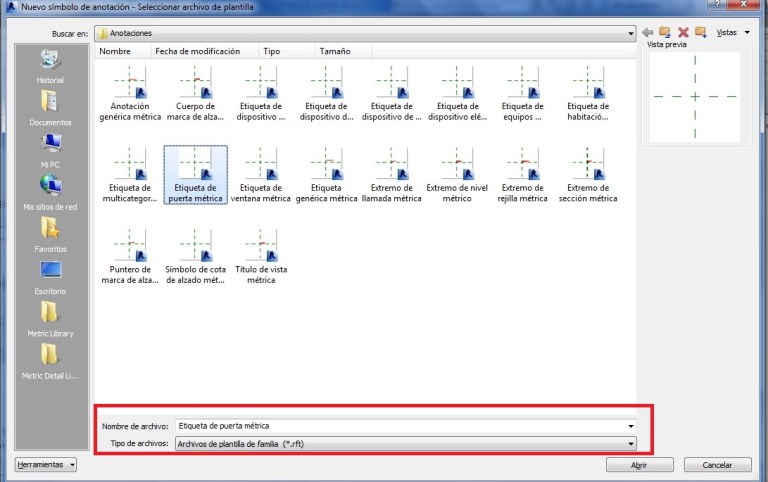Expand the Tipo de archivos dropdown

pos(630,442)
